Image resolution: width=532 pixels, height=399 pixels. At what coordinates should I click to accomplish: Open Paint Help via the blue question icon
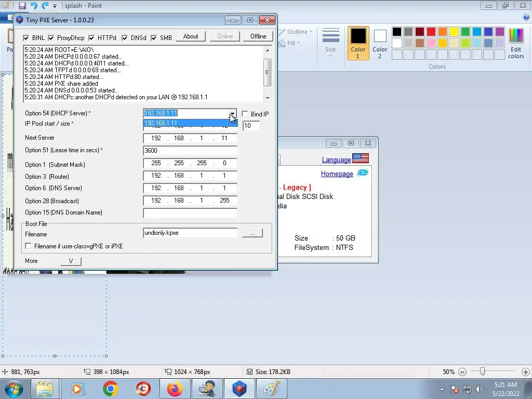526,17
